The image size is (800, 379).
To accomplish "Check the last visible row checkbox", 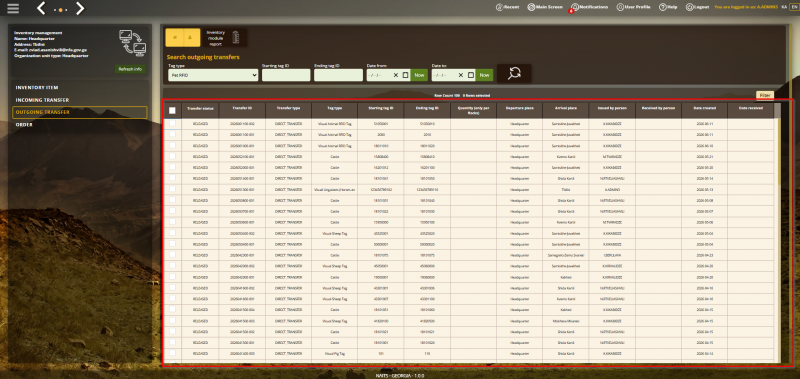I will [x=172, y=352].
